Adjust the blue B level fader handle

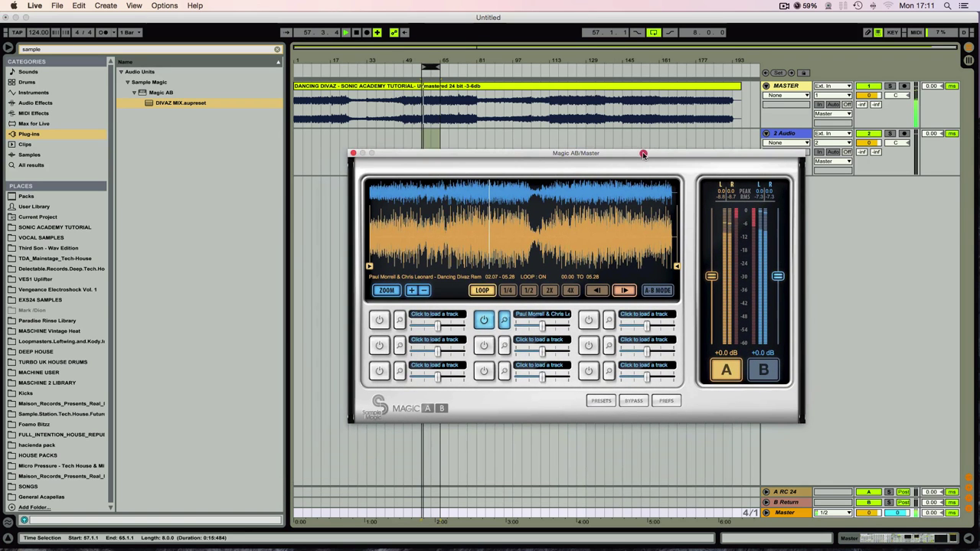click(x=778, y=276)
